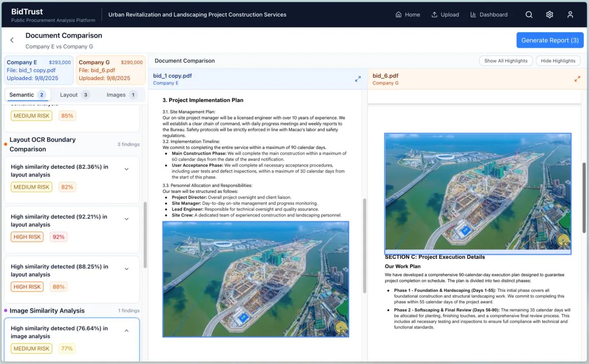
Task: Click the Home icon in navigation
Action: (x=398, y=15)
